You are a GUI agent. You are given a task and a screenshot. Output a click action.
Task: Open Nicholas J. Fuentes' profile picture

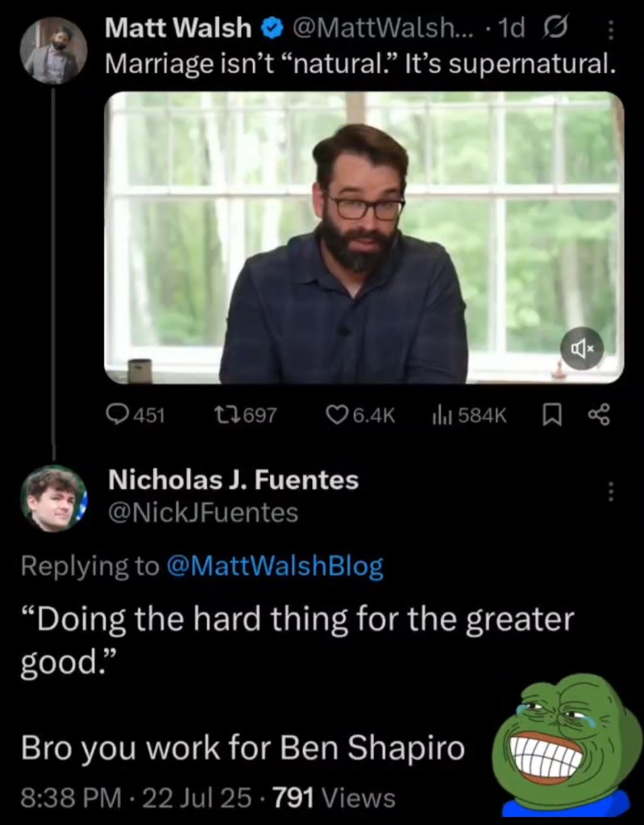coord(53,498)
